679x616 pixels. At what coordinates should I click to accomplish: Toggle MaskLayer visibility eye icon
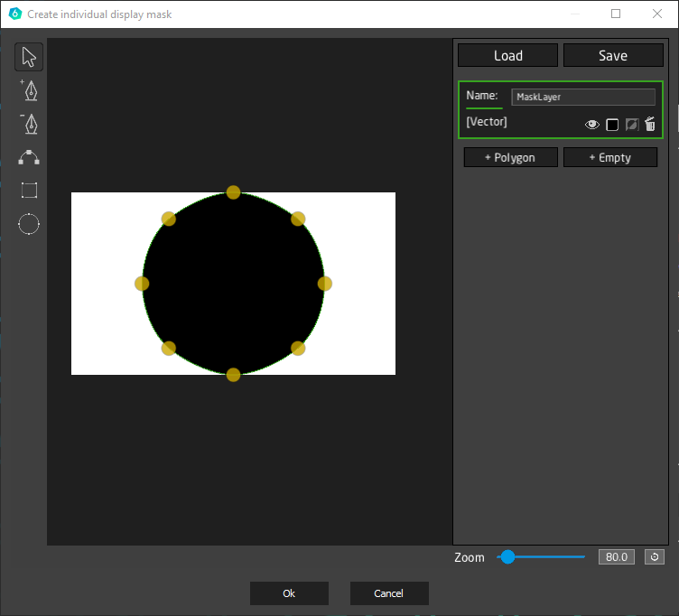(x=592, y=125)
